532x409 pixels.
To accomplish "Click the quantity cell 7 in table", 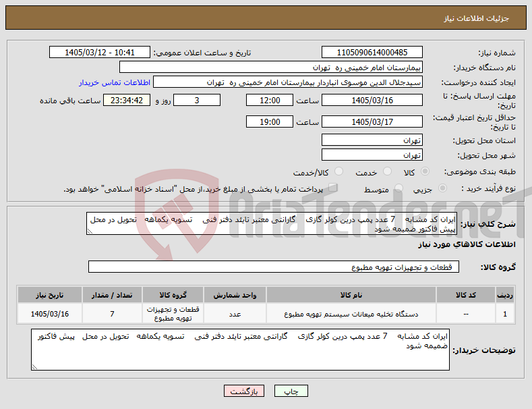I will [112, 314].
